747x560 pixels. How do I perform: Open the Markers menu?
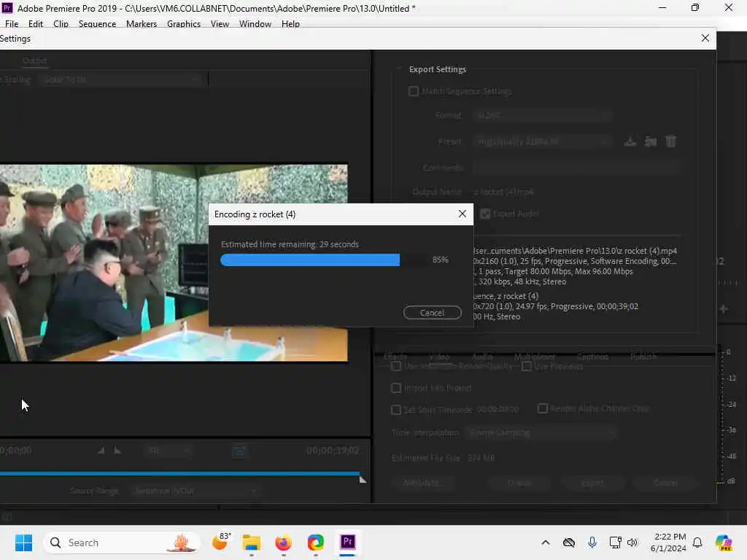click(x=142, y=24)
